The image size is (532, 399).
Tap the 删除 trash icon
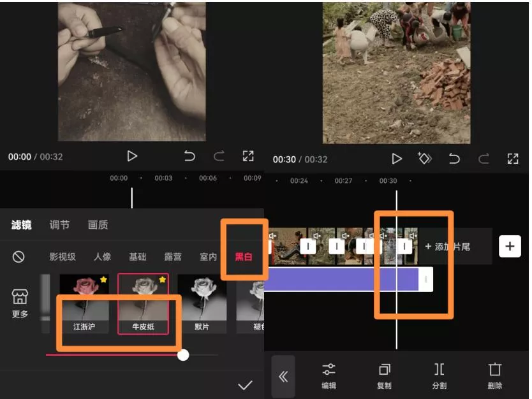[494, 375]
